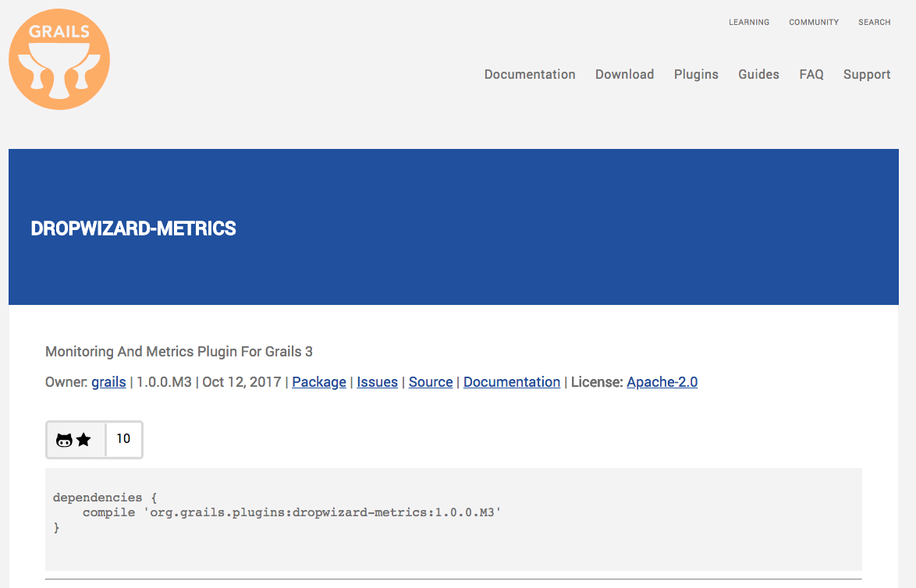This screenshot has height=588, width=916.
Task: Click the Monitoring And Metrics Plugin description
Action: click(179, 352)
